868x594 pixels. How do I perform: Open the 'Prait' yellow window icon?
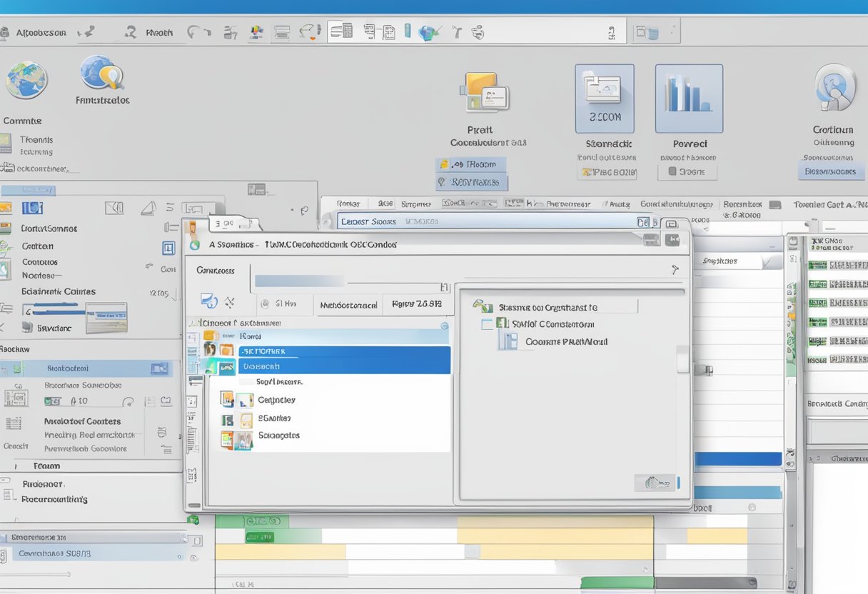click(485, 92)
